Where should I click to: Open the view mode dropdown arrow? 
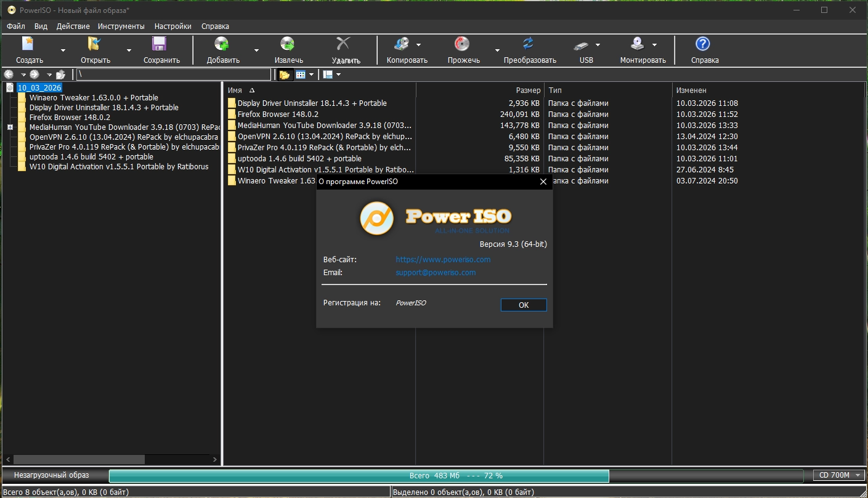pyautogui.click(x=311, y=74)
